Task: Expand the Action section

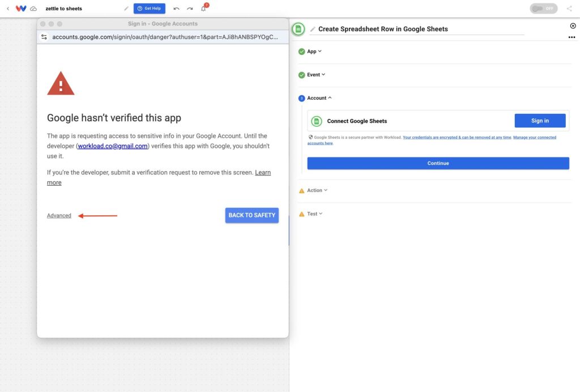Action: (317, 190)
